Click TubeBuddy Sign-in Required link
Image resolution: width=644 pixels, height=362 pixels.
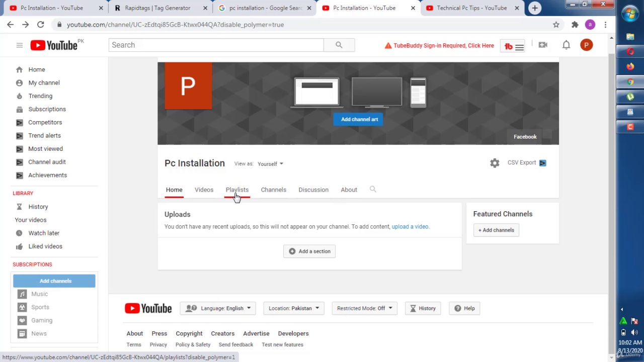[x=439, y=46]
